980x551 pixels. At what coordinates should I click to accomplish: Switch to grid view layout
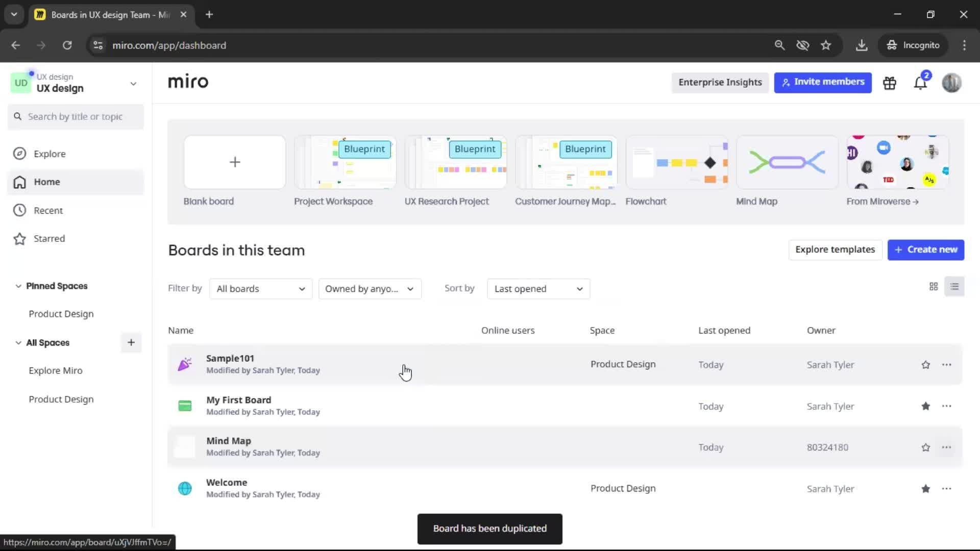coord(934,287)
